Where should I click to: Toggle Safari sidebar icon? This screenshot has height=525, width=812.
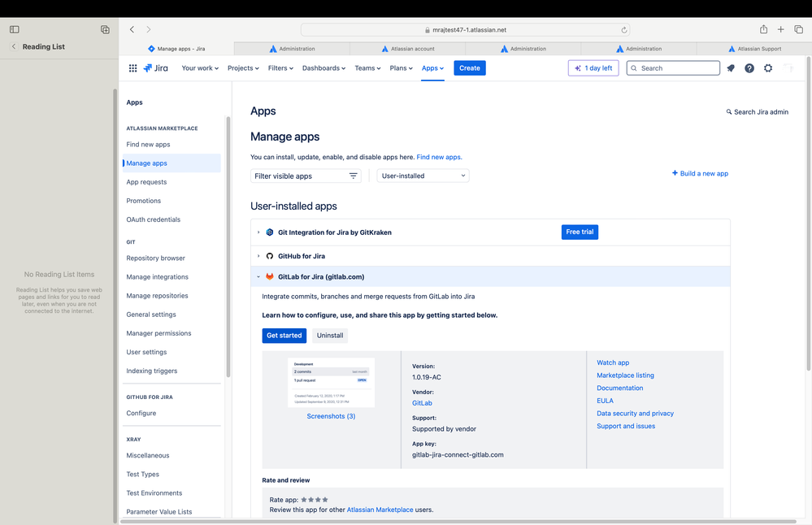point(15,29)
